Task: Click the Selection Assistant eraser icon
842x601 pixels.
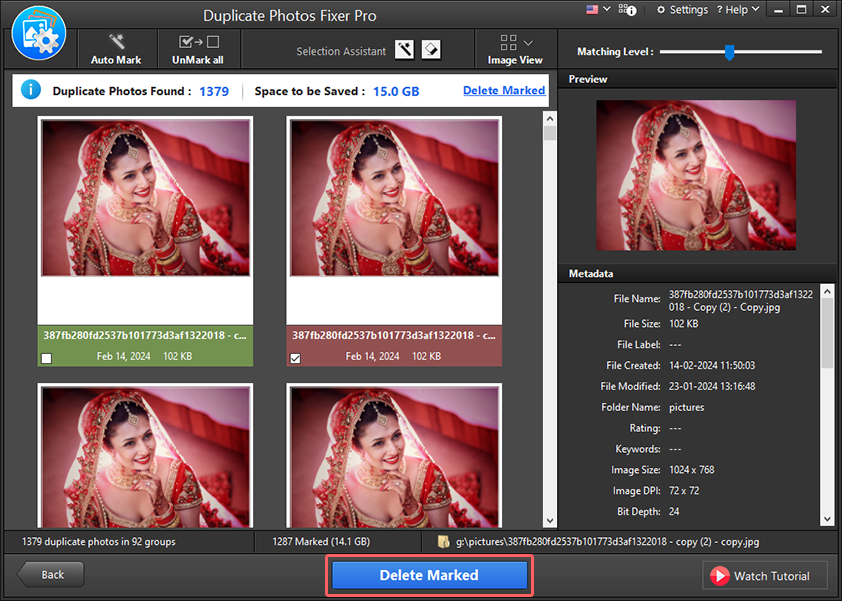Action: 431,50
